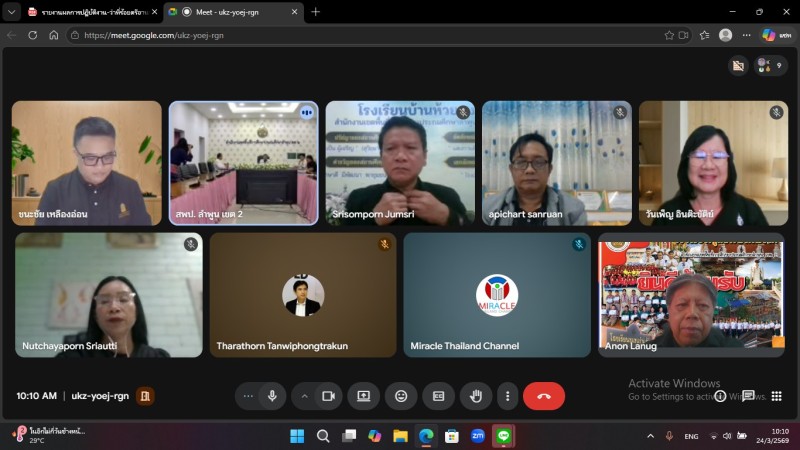Show the participants list with count 9
The width and height of the screenshot is (800, 450).
coord(770,66)
